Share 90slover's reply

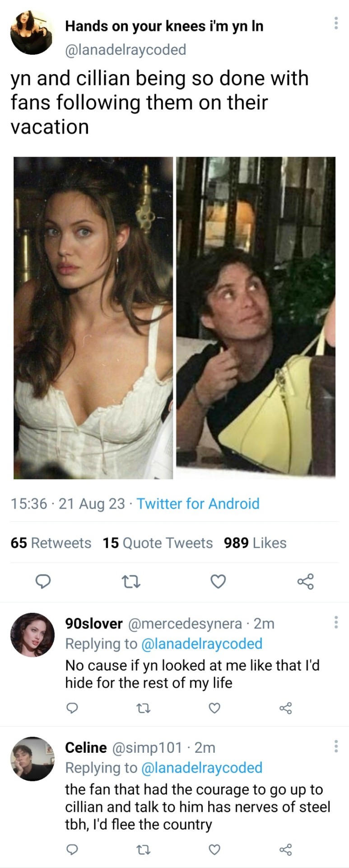pos(286,708)
